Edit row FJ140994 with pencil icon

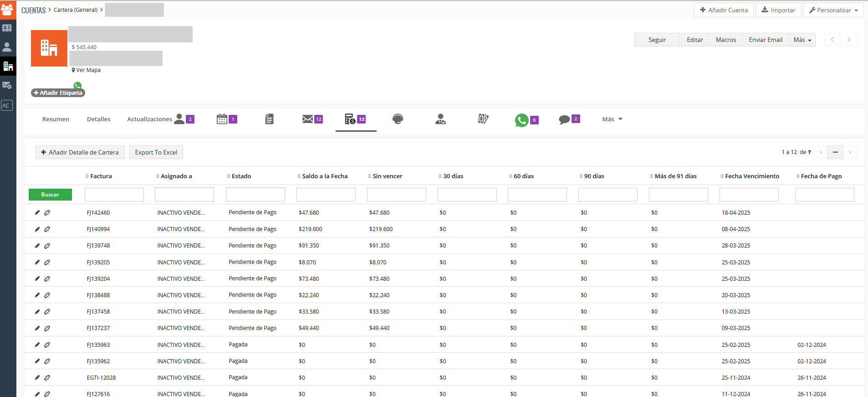point(37,229)
